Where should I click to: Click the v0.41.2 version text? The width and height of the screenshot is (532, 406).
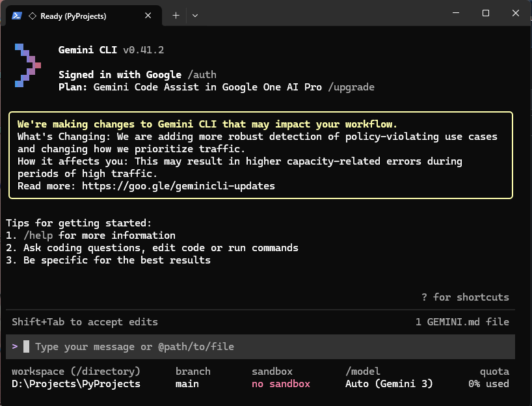click(144, 50)
